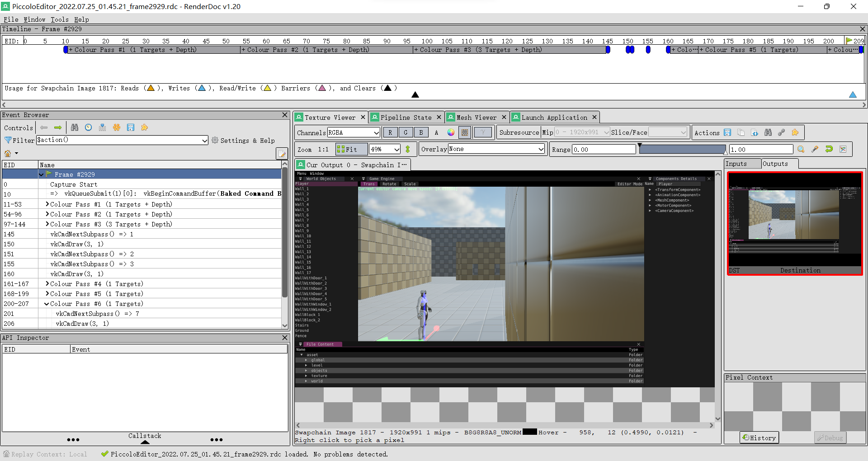The width and height of the screenshot is (868, 461).
Task: Click the link resource icon under Actions
Action: [782, 132]
